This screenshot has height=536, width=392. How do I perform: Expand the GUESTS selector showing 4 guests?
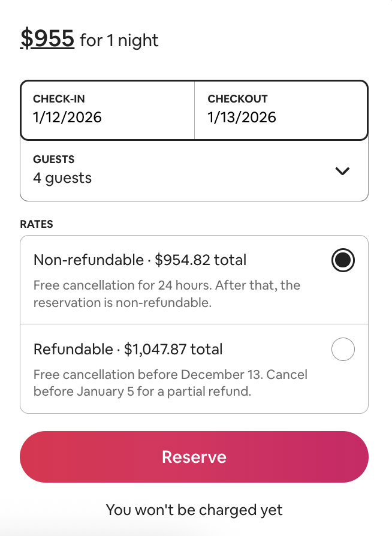tap(342, 171)
